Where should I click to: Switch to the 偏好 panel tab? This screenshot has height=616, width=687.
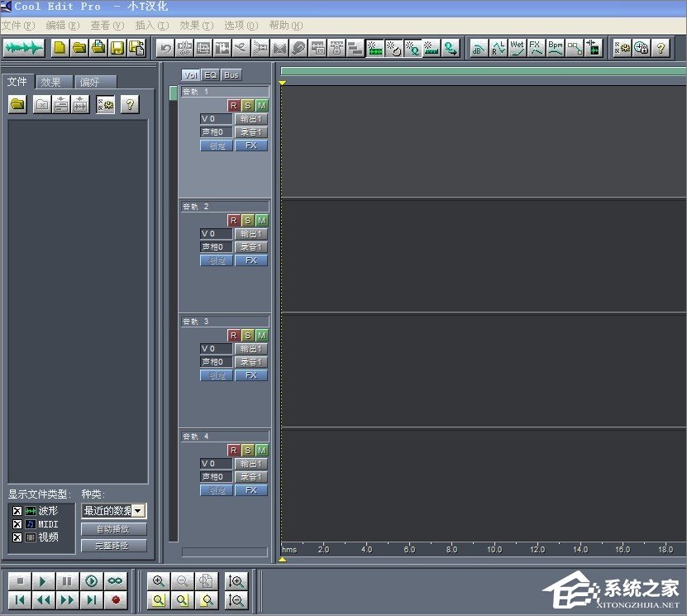(x=96, y=82)
